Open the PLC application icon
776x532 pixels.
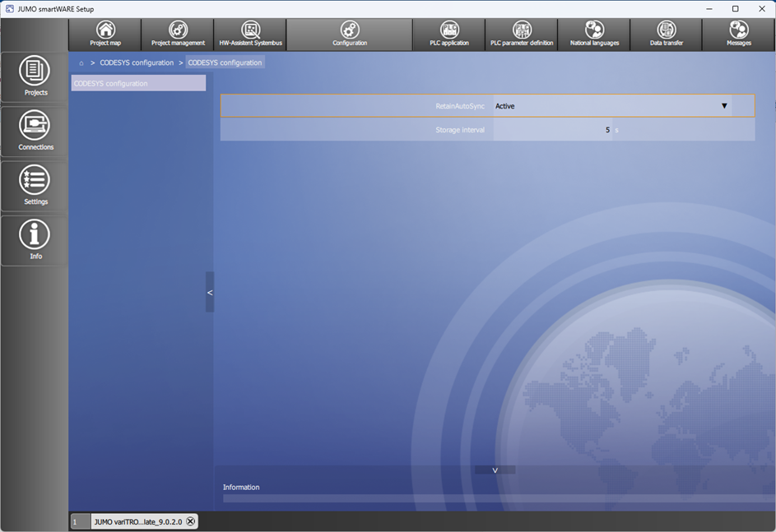[449, 35]
